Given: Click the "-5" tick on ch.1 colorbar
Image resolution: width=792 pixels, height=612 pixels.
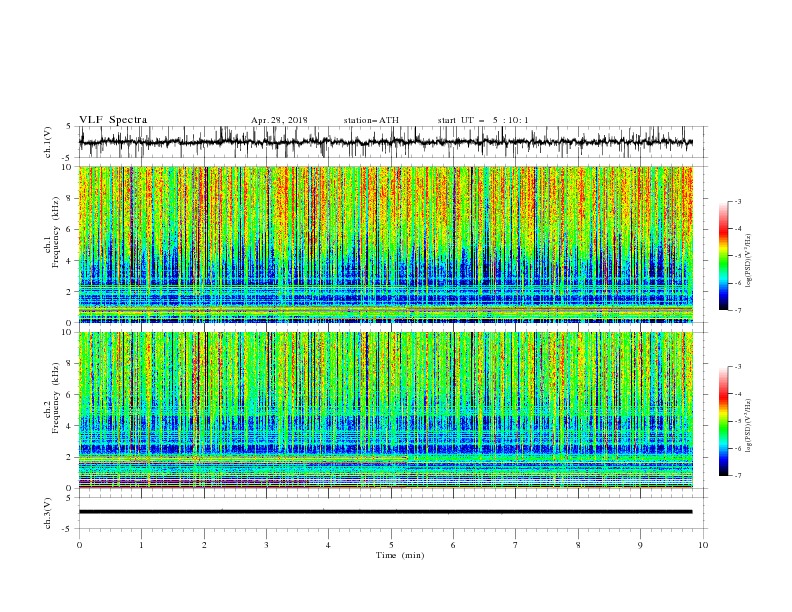Looking at the screenshot, I should coord(738,256).
